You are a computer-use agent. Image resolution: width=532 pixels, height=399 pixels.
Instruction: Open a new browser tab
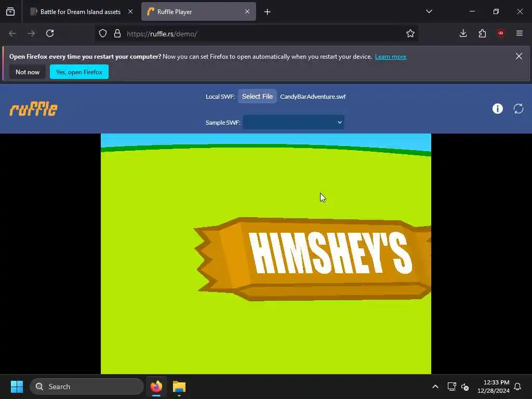pos(268,12)
